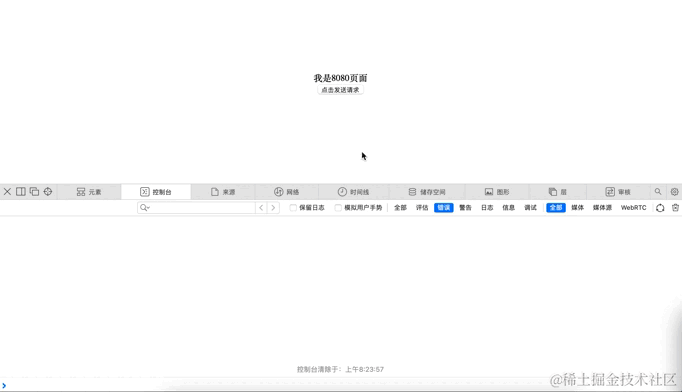Select the 控制台 (Console) tab
This screenshot has height=392, width=682.
(156, 192)
